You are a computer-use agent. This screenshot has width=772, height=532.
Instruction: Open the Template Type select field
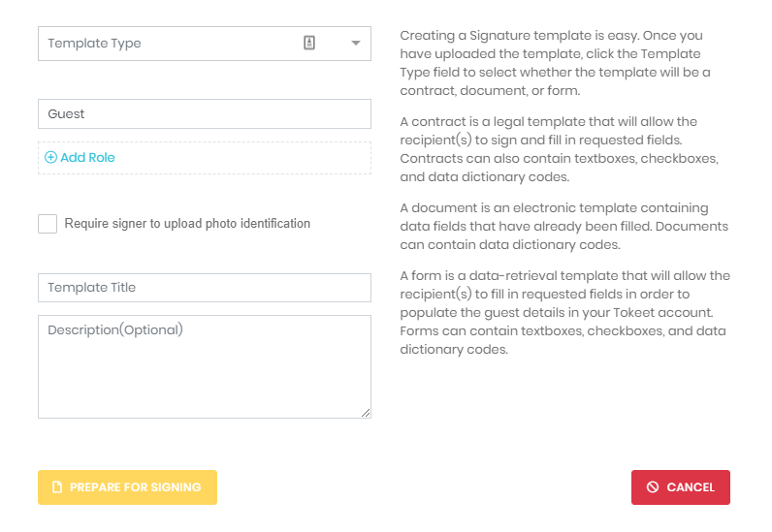[205, 44]
